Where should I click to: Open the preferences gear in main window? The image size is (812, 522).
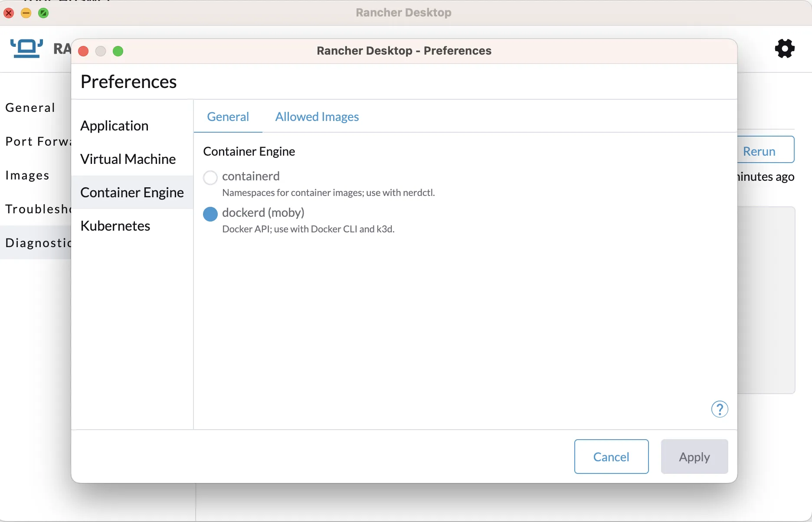tap(785, 48)
